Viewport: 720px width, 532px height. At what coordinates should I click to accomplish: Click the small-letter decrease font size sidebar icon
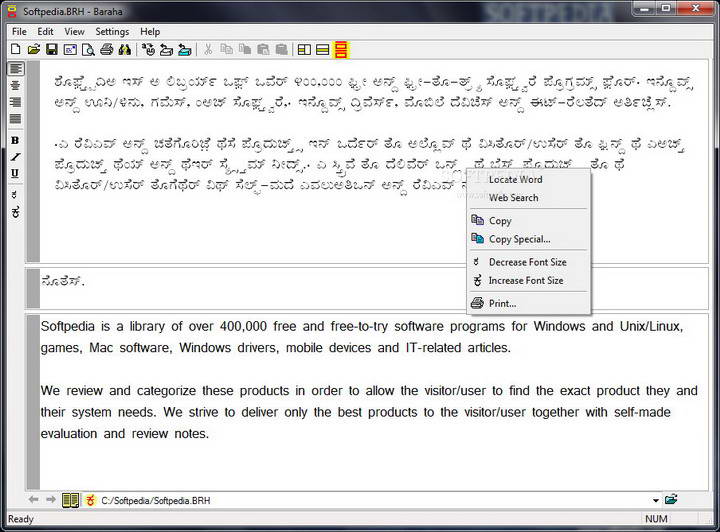point(15,194)
